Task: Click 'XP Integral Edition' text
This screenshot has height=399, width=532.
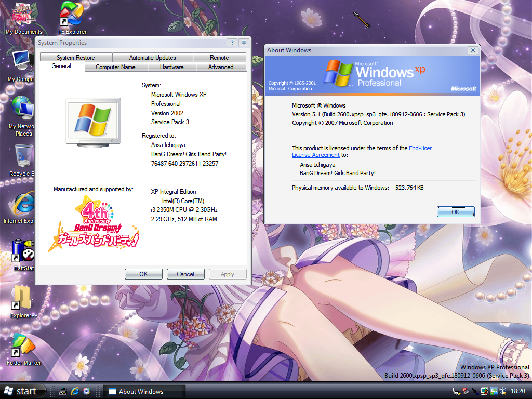Action: 174,192
